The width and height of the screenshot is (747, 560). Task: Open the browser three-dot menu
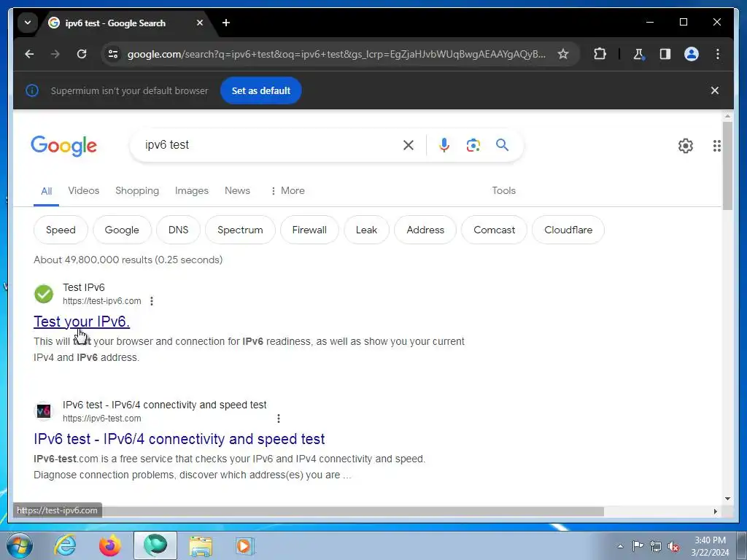point(718,54)
